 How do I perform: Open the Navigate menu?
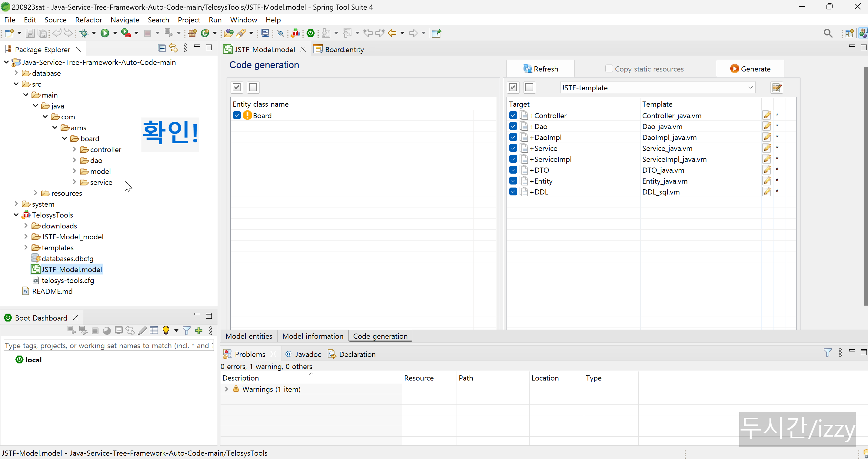(x=125, y=20)
